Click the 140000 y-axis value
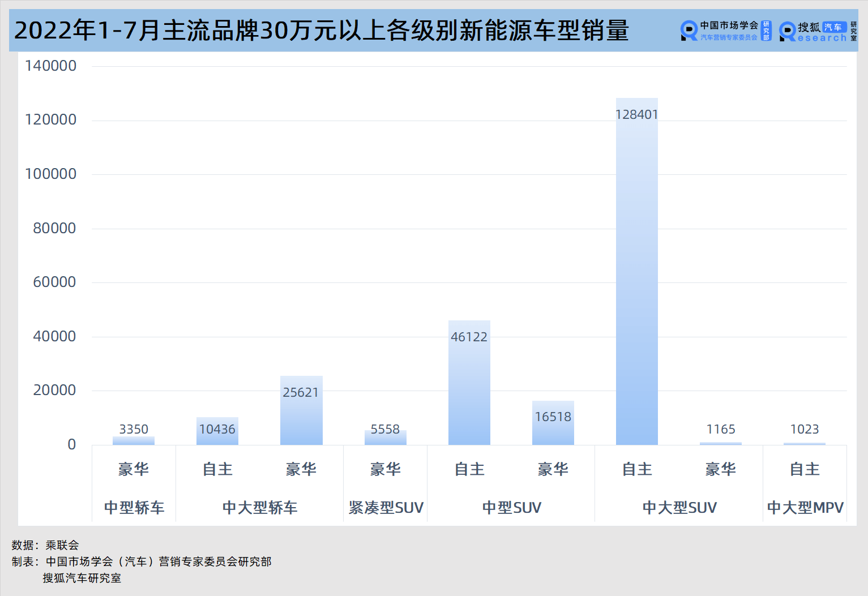The height and width of the screenshot is (596, 868). [50, 66]
